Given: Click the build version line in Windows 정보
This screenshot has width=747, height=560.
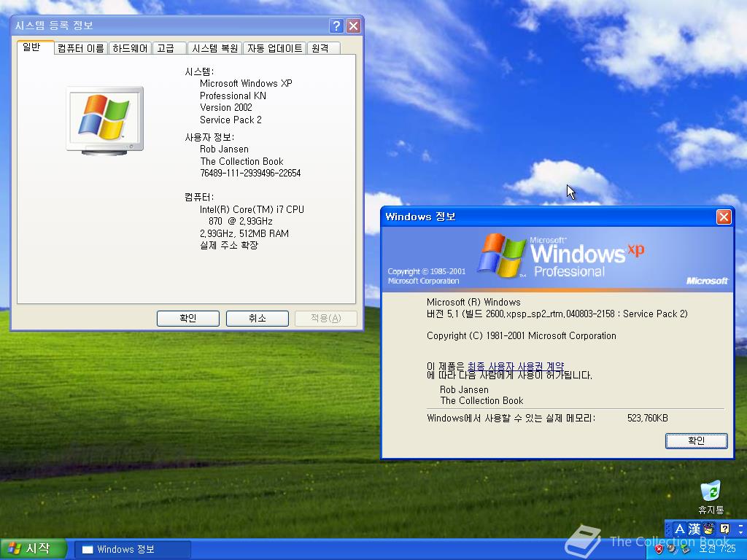Looking at the screenshot, I should point(557,314).
